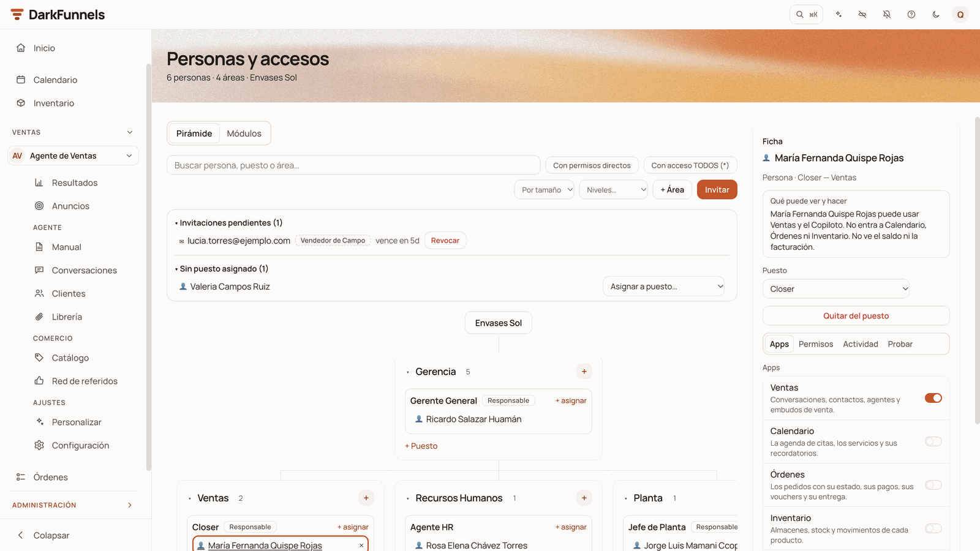Enable the Calendario app toggle

point(933,441)
